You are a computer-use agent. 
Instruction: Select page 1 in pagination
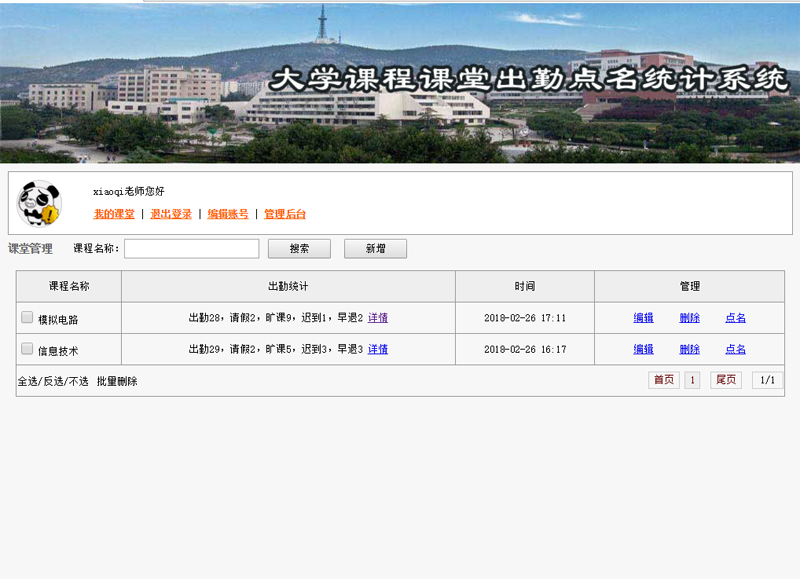(x=692, y=380)
